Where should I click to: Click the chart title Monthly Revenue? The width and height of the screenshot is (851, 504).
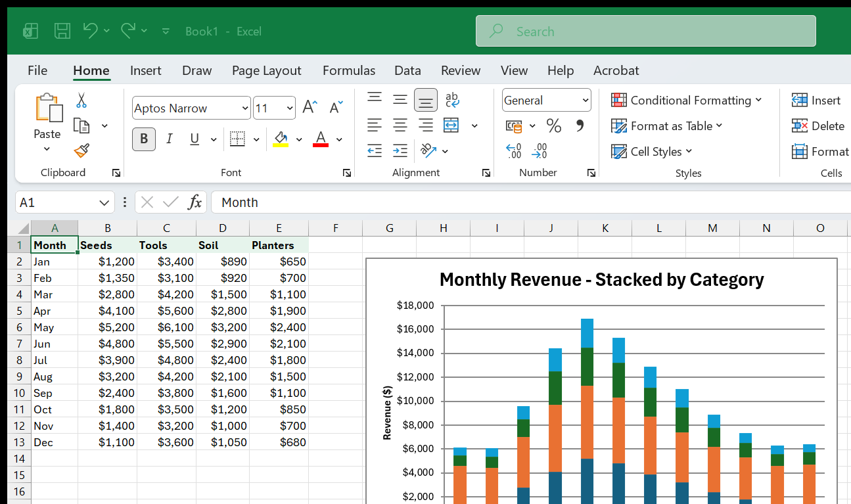(x=602, y=279)
